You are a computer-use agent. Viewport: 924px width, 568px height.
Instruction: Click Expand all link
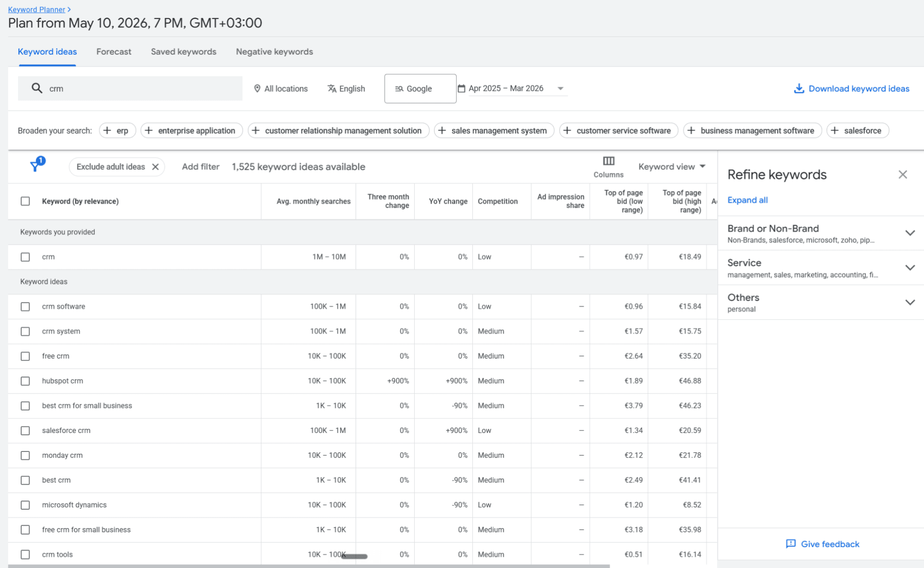pos(747,200)
